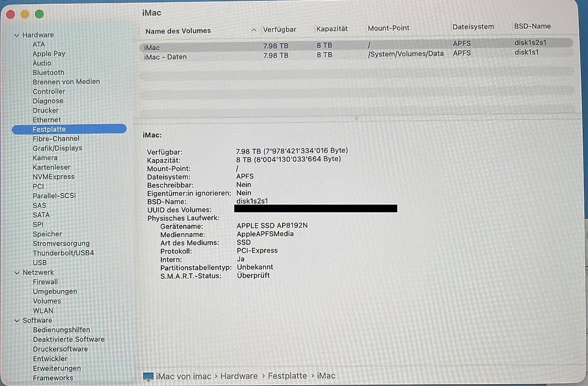Open the Audio hardware entry
The height and width of the screenshot is (386, 588).
[x=41, y=63]
